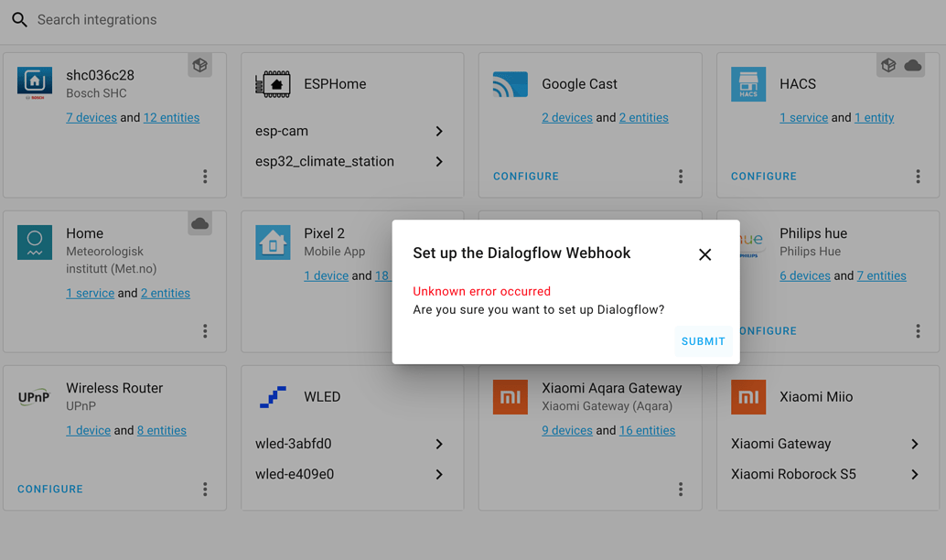The image size is (946, 560).
Task: Click CONFIGURE on the HACS card
Action: pyautogui.click(x=763, y=176)
